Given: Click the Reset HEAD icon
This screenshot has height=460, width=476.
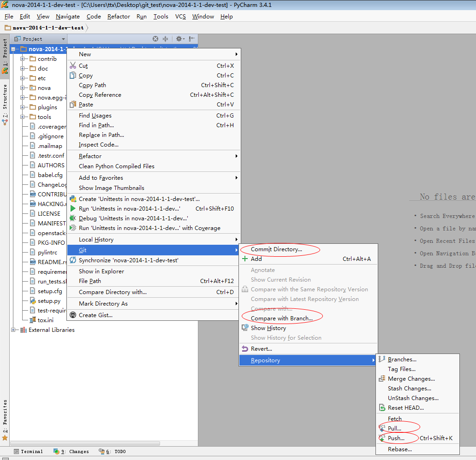Looking at the screenshot, I should click(382, 408).
